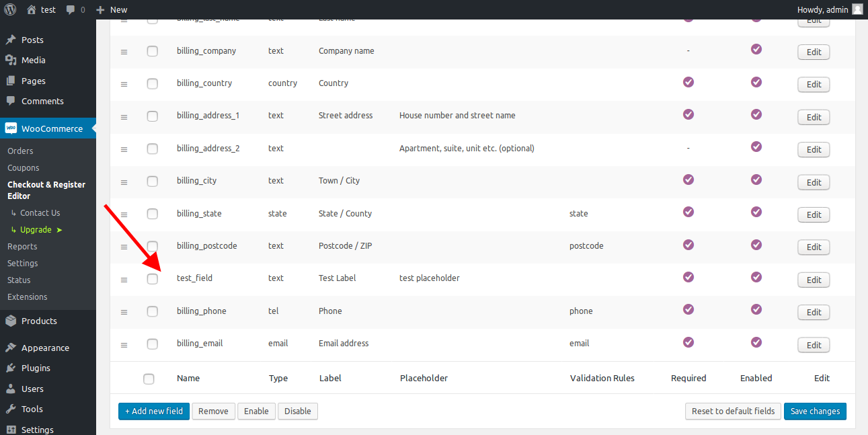Click the Settings sidebar icon
The width and height of the screenshot is (868, 435).
click(11, 430)
